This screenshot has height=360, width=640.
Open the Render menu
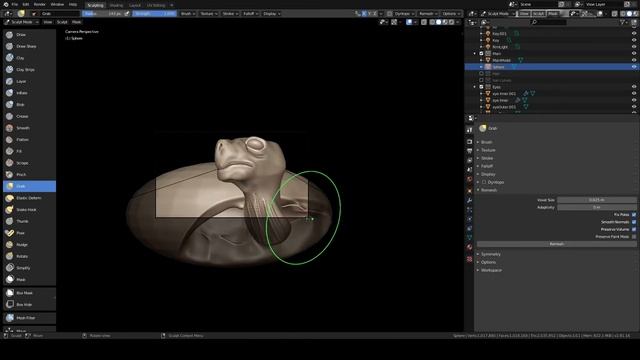pyautogui.click(x=40, y=4)
